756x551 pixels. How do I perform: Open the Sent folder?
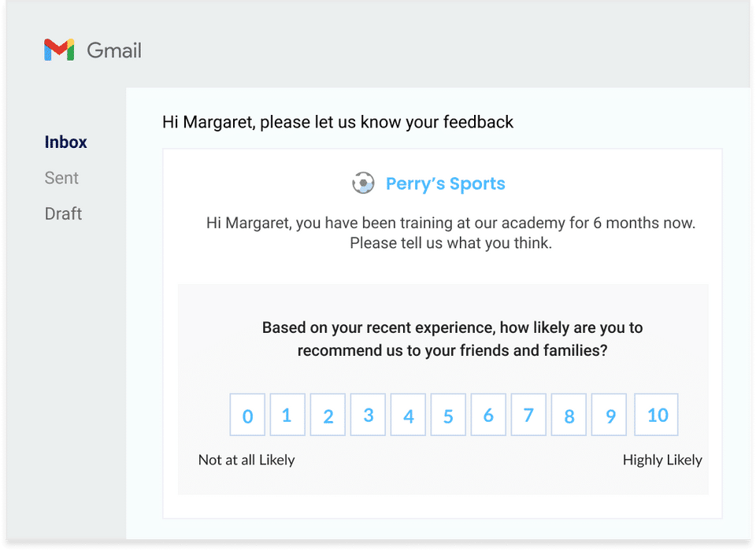coord(61,178)
